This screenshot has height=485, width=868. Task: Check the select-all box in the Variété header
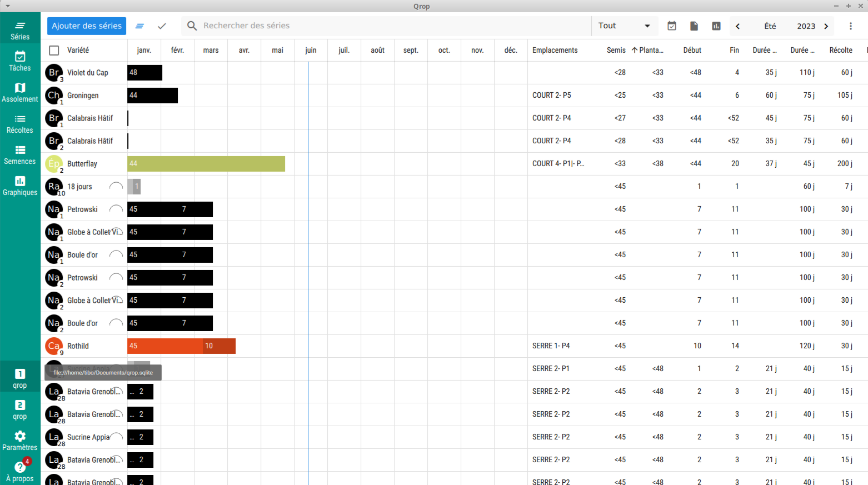(54, 50)
